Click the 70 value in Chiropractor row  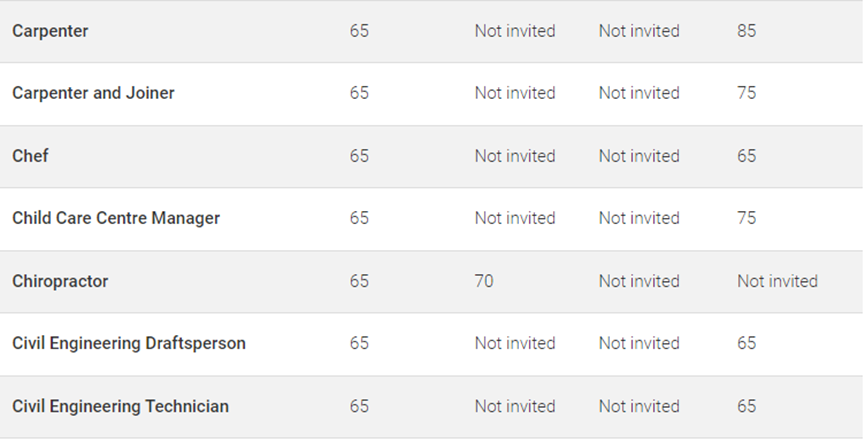point(484,281)
